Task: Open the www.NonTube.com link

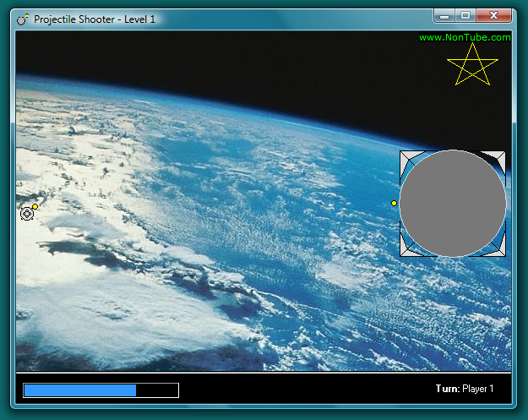Action: point(465,37)
